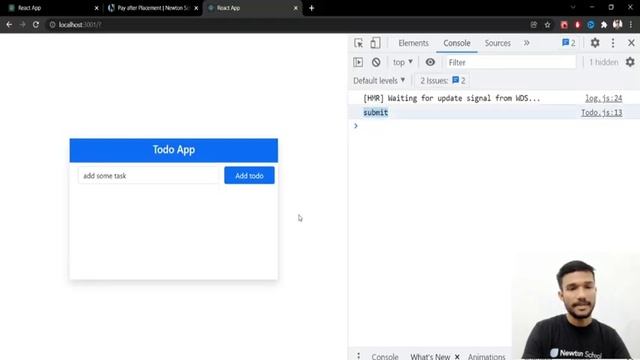The height and width of the screenshot is (360, 640).
Task: Click the Add todo button
Action: pos(249,176)
